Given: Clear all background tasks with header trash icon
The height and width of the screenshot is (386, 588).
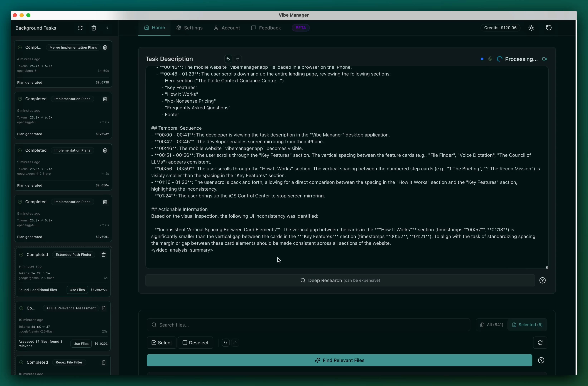Looking at the screenshot, I should click(x=94, y=28).
